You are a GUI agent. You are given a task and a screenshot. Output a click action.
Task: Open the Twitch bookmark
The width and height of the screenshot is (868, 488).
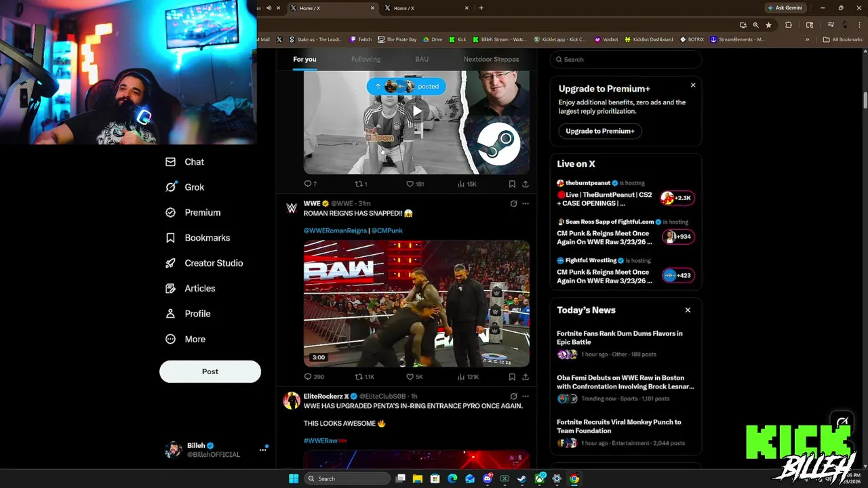(x=361, y=39)
